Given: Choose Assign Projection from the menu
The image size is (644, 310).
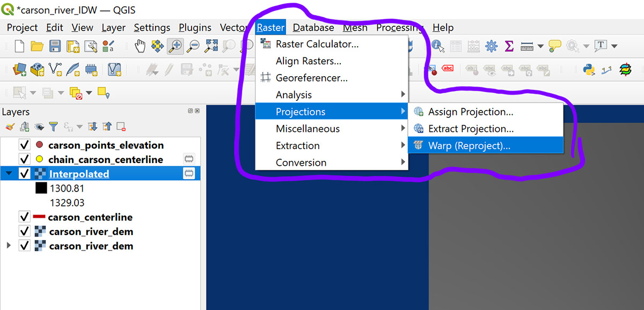Looking at the screenshot, I should 471,112.
